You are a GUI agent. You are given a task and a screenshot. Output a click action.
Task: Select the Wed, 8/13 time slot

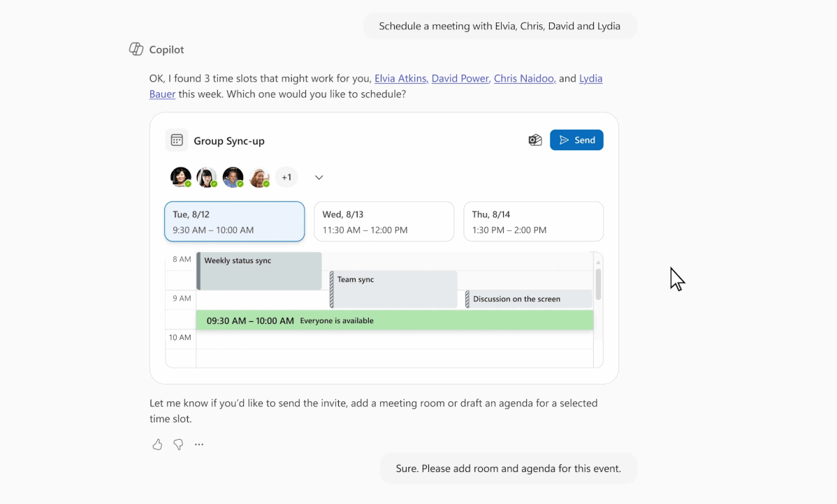[x=384, y=222]
